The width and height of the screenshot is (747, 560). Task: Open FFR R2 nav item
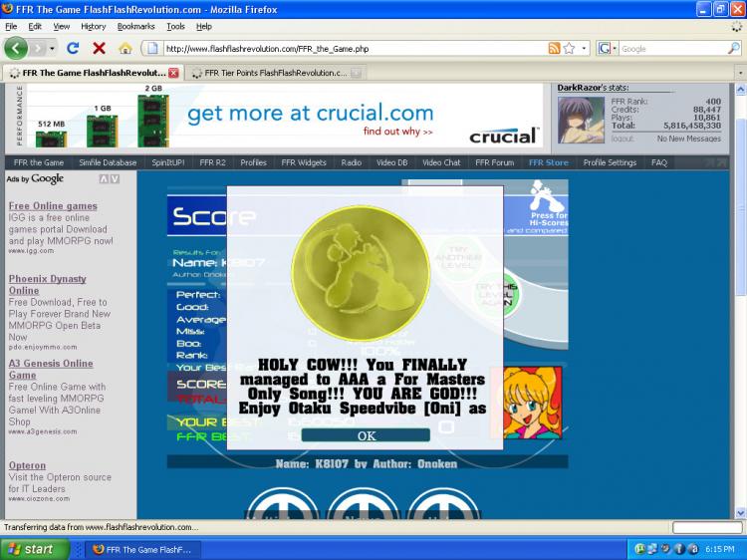[212, 162]
